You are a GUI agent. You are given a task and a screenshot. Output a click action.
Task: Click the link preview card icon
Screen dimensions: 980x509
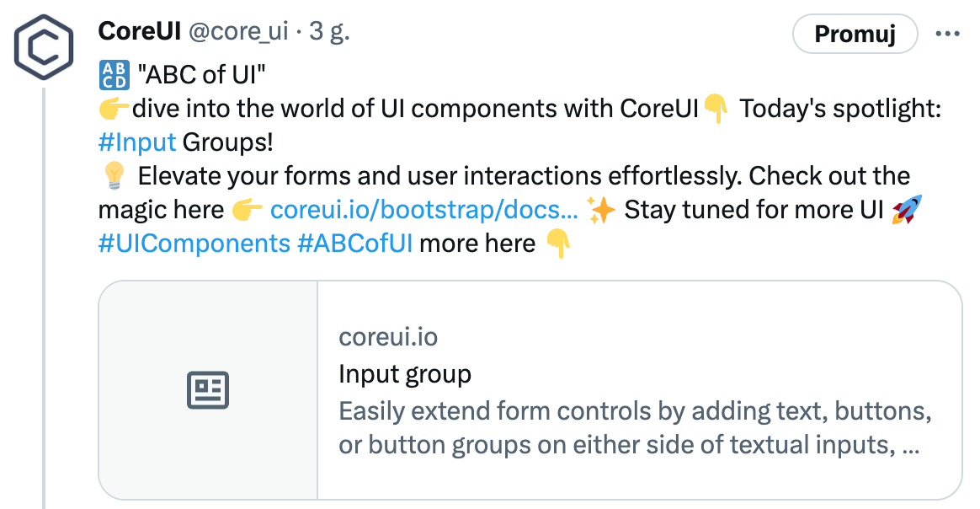(x=208, y=389)
